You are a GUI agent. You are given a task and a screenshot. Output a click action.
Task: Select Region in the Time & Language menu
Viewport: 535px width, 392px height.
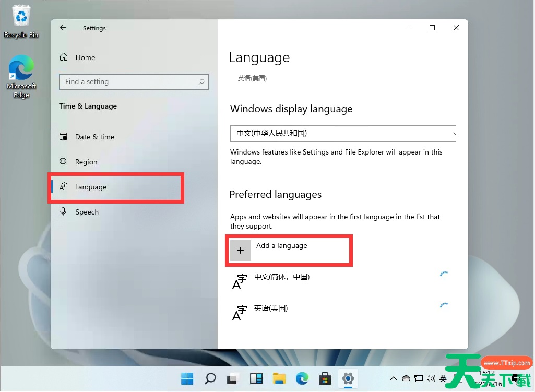tap(87, 162)
